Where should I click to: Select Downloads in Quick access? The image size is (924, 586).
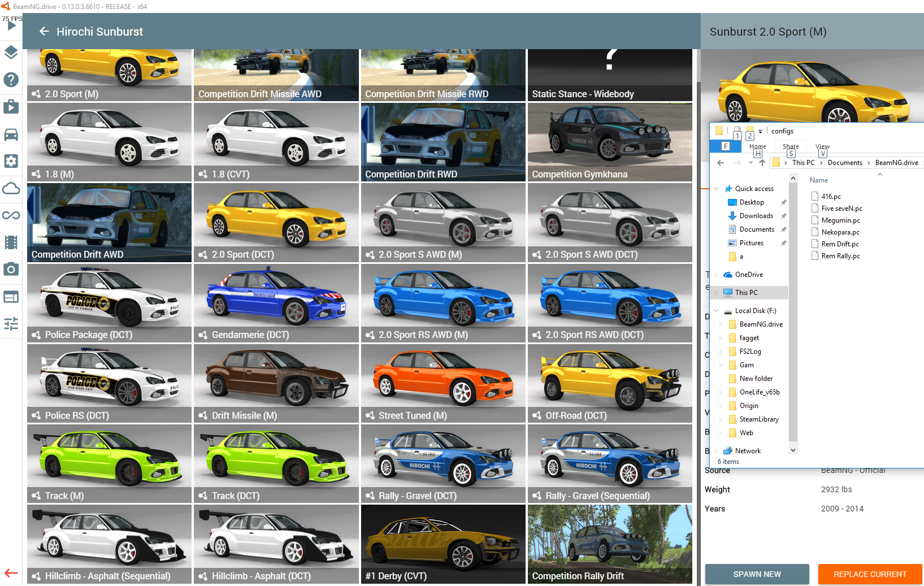pos(756,216)
